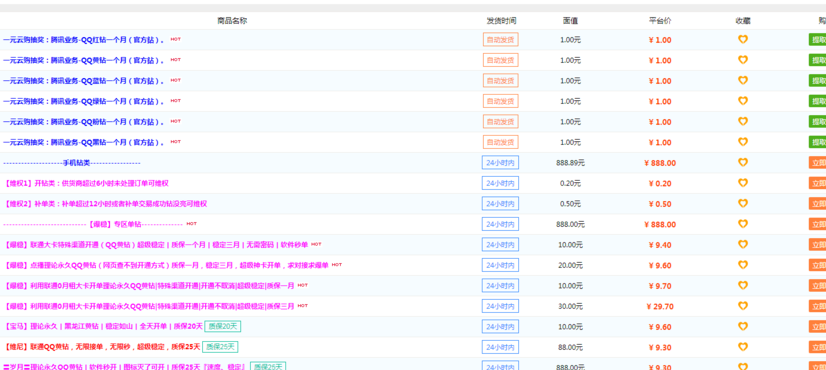Click the orange 立即 button in 【维尼】 row

[818, 347]
